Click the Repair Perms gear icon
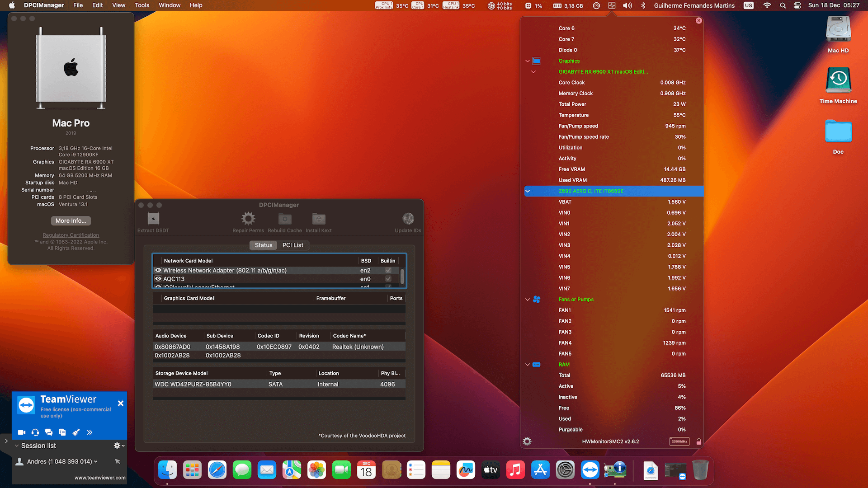Viewport: 868px width, 488px height. click(248, 219)
